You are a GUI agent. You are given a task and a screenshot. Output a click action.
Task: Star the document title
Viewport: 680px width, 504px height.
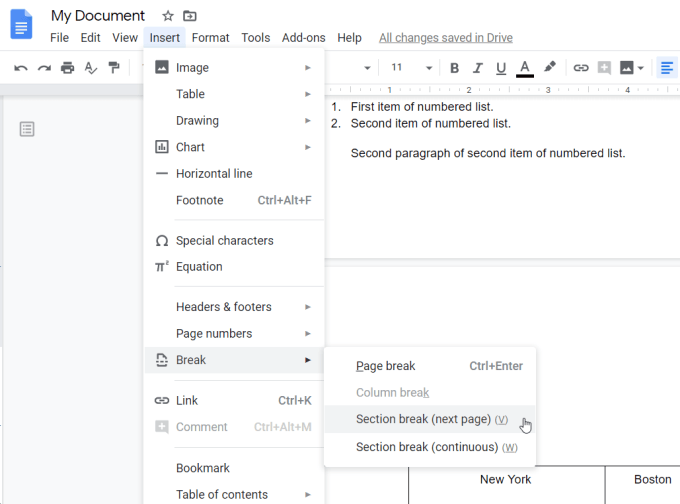pyautogui.click(x=168, y=16)
